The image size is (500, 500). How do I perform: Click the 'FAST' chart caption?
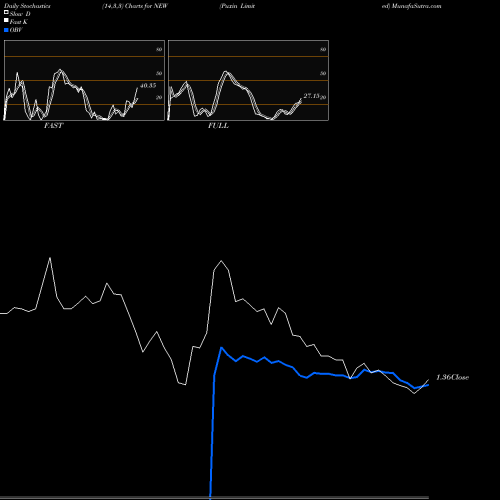point(53,126)
